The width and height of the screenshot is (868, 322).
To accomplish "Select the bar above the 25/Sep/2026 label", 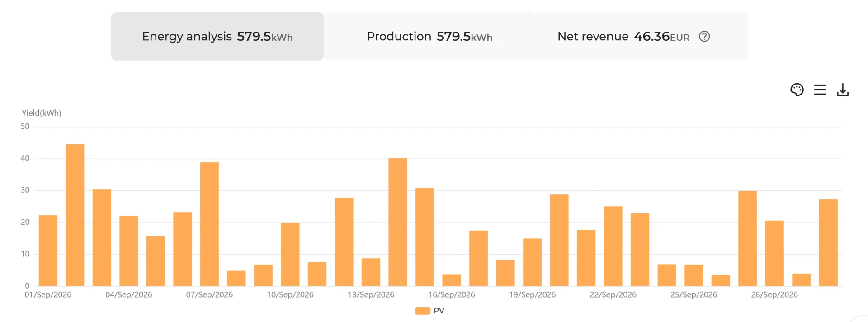I will pos(694,275).
